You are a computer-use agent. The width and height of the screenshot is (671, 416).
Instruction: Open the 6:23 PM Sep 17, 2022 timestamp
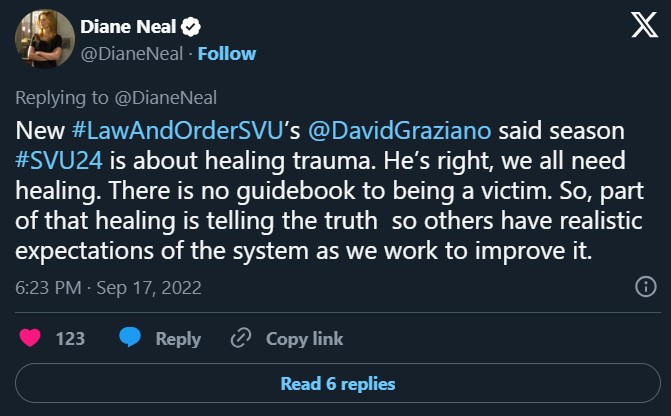point(109,288)
